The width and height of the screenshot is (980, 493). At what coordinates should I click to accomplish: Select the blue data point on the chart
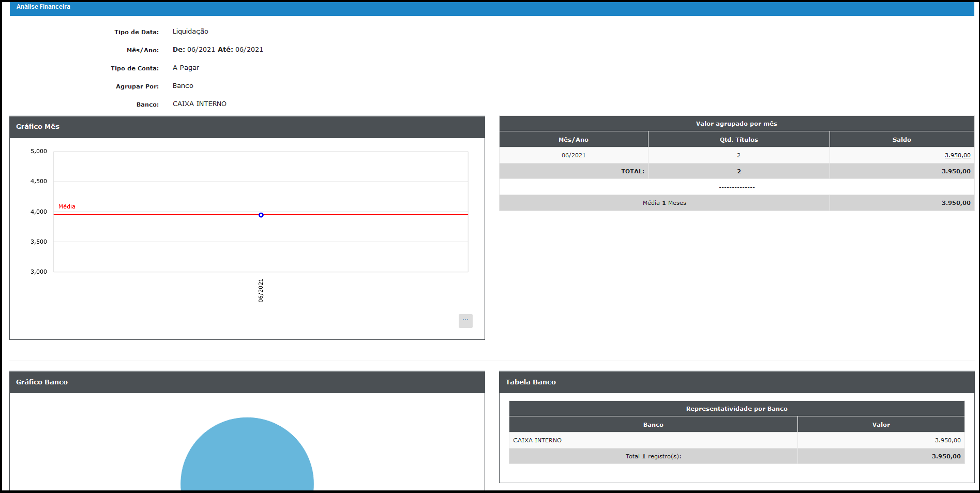261,215
